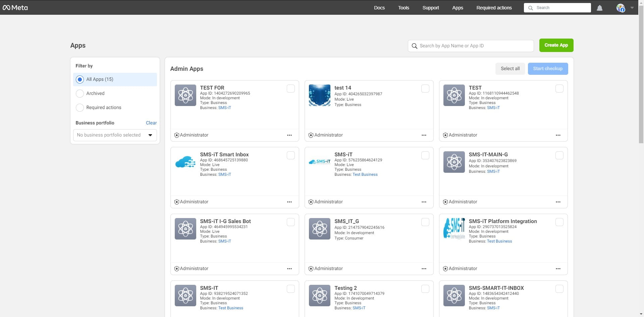Open the SMS-iT Smart Inbox cloud icon
This screenshot has width=644, height=317.
(x=185, y=162)
